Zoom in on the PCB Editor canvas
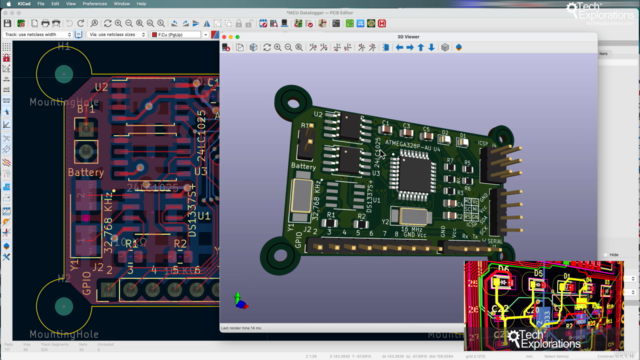 click(118, 24)
